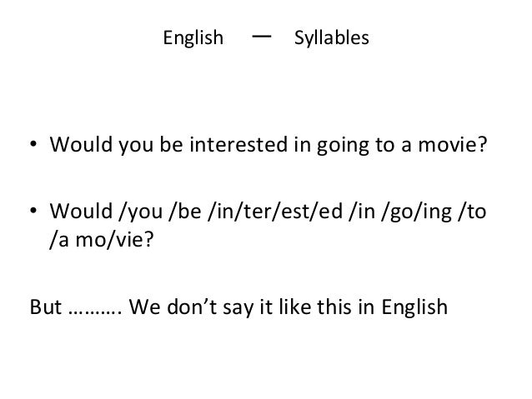This screenshot has height=399, width=532.
Task: Click the word don't in bottom sentence
Action: click(192, 307)
